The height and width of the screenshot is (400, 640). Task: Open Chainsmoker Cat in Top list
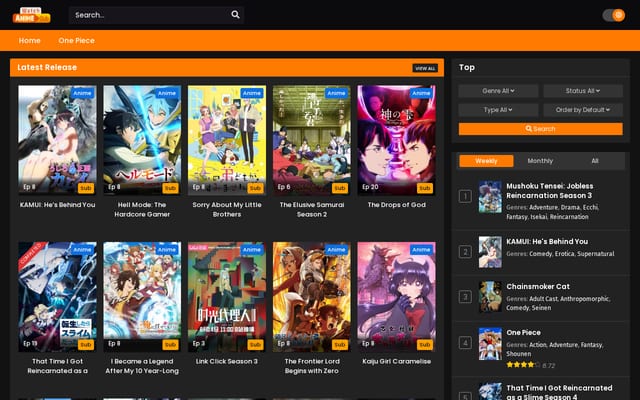tap(538, 287)
